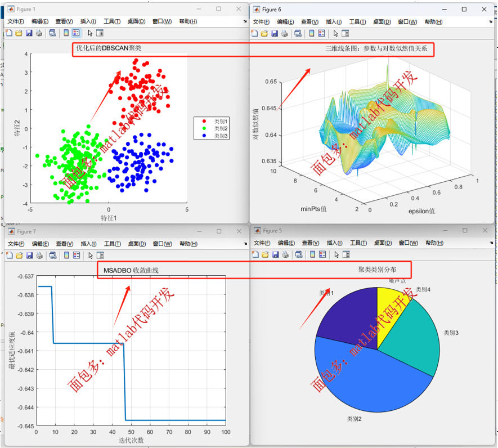This screenshot has width=498, height=448.
Task: Toggle Insert Legend in Figure 6 toolbar
Action: point(321,33)
